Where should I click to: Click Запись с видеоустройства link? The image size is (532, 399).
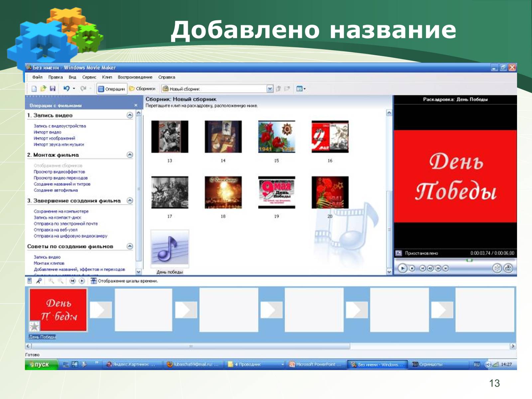(x=60, y=126)
